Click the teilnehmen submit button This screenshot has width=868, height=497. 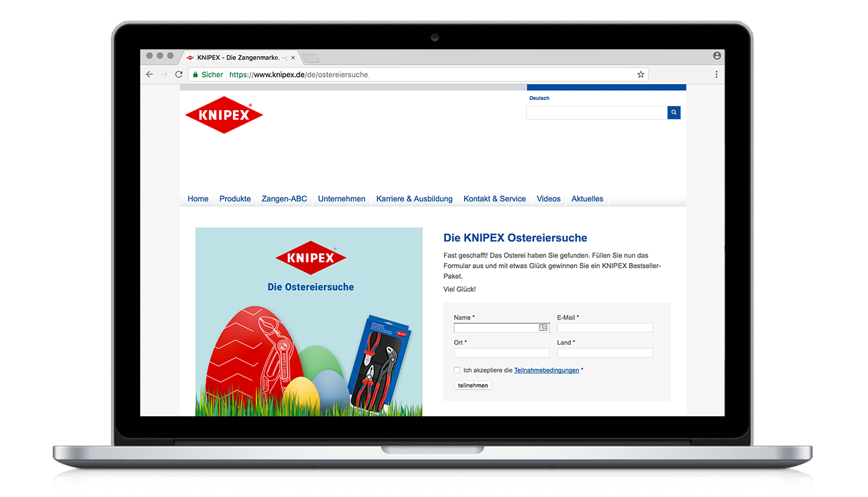pos(473,386)
